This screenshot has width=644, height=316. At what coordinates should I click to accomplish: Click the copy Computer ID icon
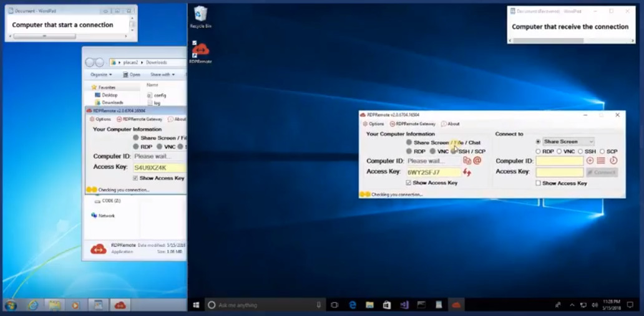[x=467, y=160]
